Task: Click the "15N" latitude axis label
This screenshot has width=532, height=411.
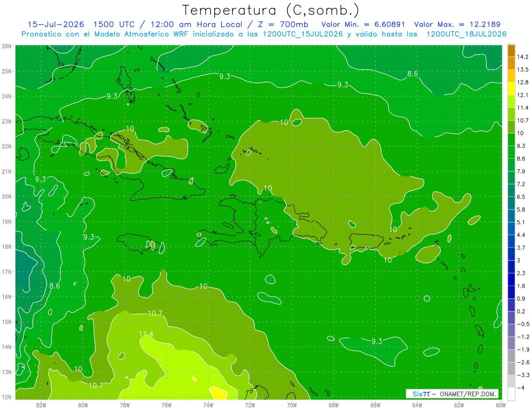Action: point(6,322)
